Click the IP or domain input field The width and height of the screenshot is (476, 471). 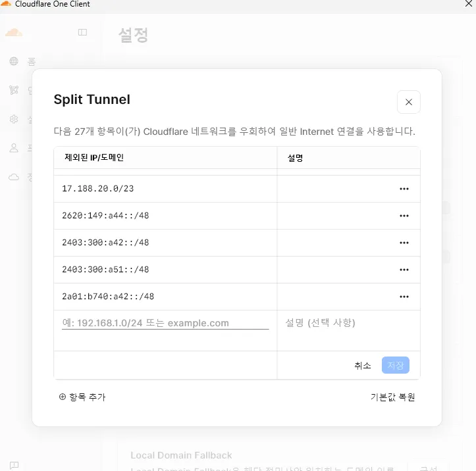[165, 323]
